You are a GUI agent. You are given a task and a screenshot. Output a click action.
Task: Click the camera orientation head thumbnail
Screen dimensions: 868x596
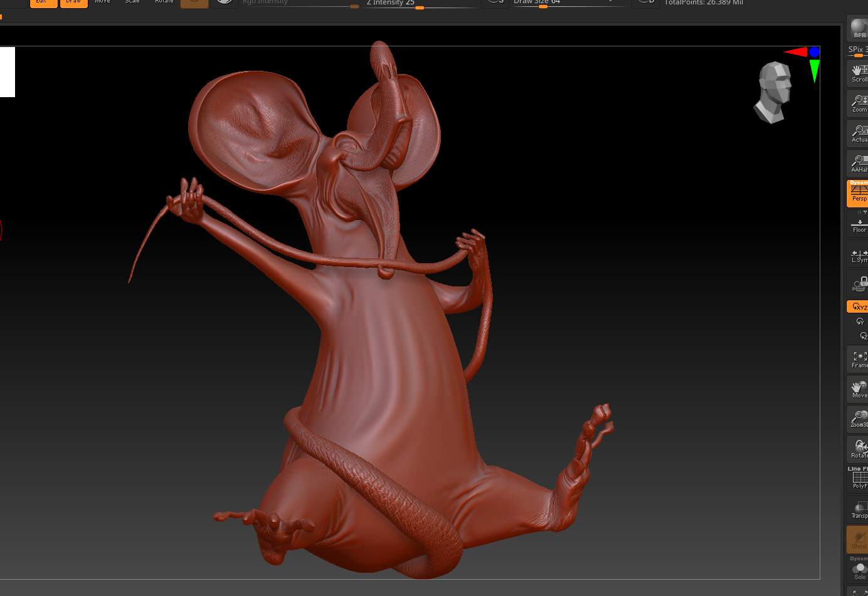coord(772,91)
